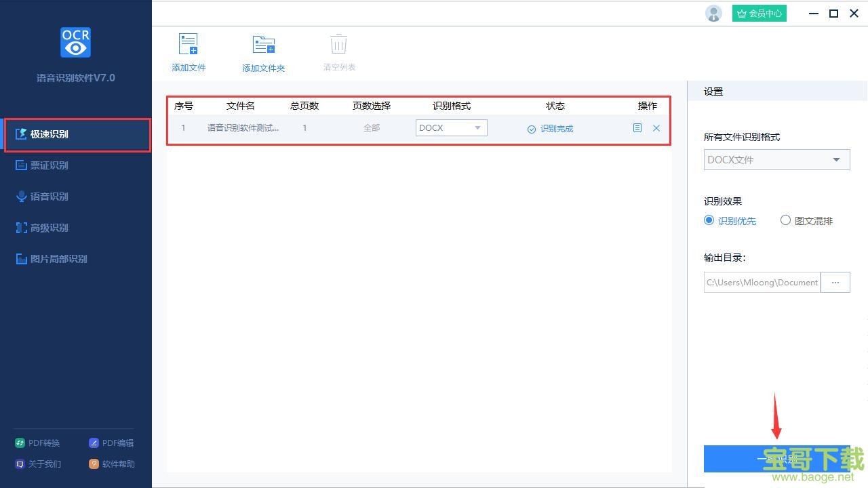The width and height of the screenshot is (868, 488).
Task: Expand the 所有文件识别格式 dropdown
Action: [x=776, y=160]
